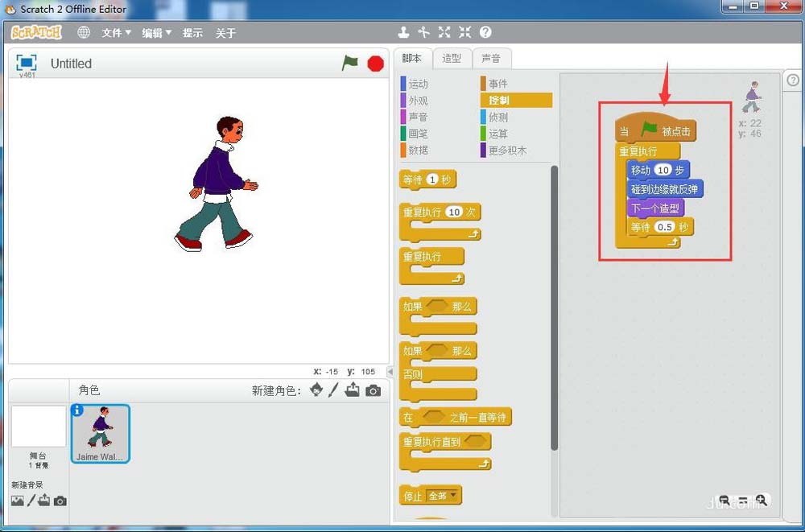Viewport: 805px width, 532px height.
Task: Open sprite info blue i button
Action: [x=78, y=410]
